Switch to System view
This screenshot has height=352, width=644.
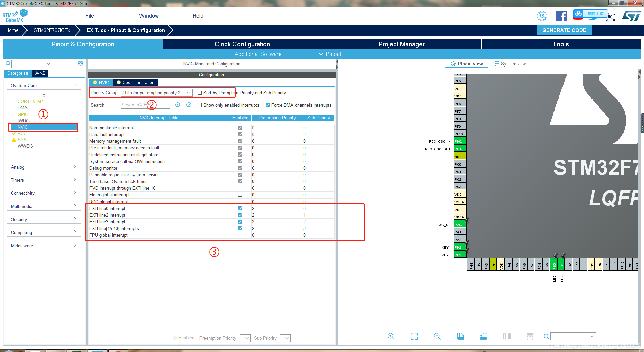point(510,64)
